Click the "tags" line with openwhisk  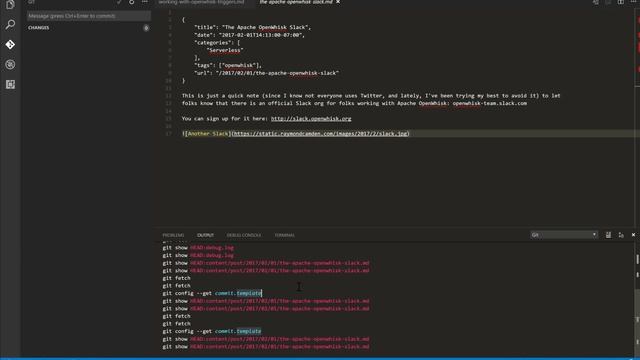tap(228, 65)
